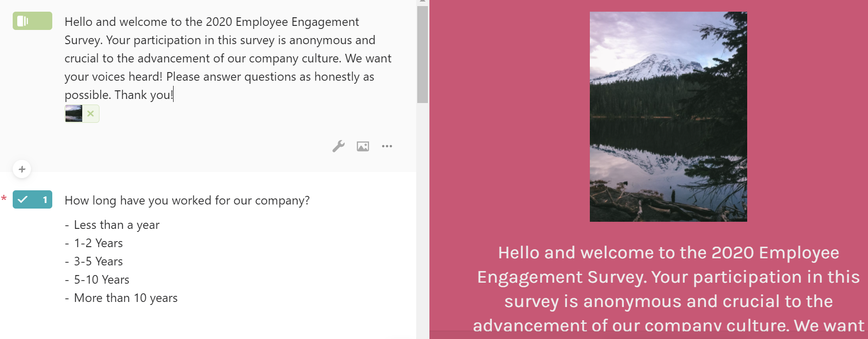Click the add image icon

pyautogui.click(x=363, y=146)
